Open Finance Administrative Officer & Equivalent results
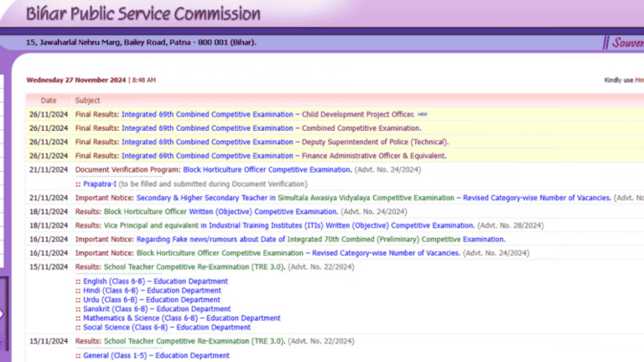 point(283,156)
